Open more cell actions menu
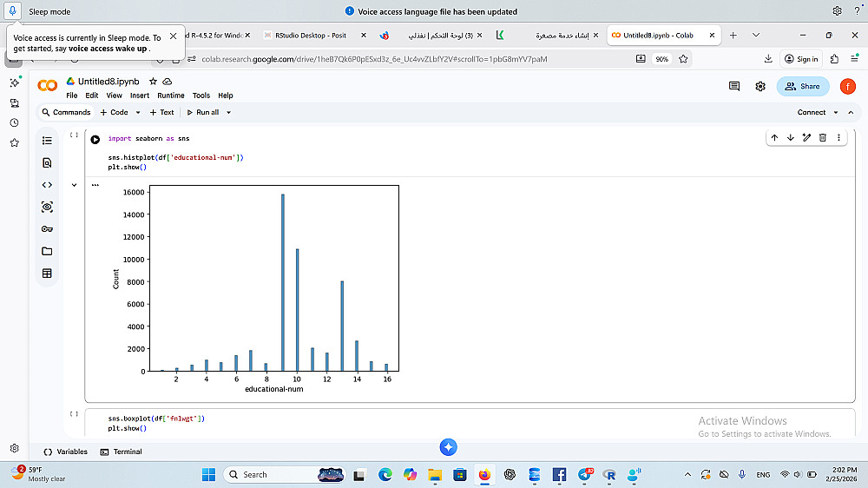 coord(838,137)
